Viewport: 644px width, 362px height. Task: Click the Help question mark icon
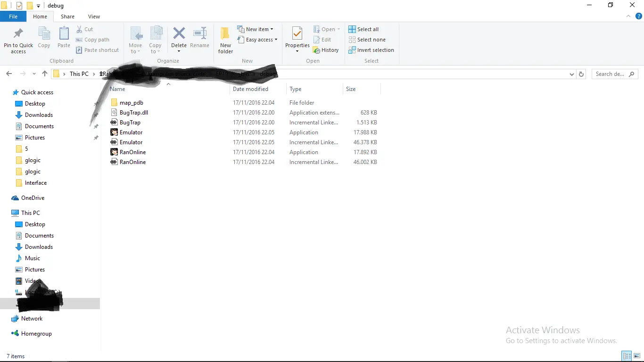pyautogui.click(x=639, y=16)
